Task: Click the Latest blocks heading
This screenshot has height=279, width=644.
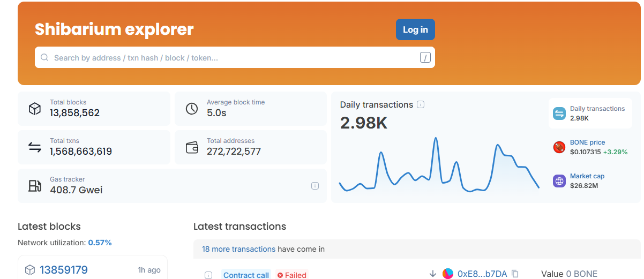Action: [x=49, y=227]
